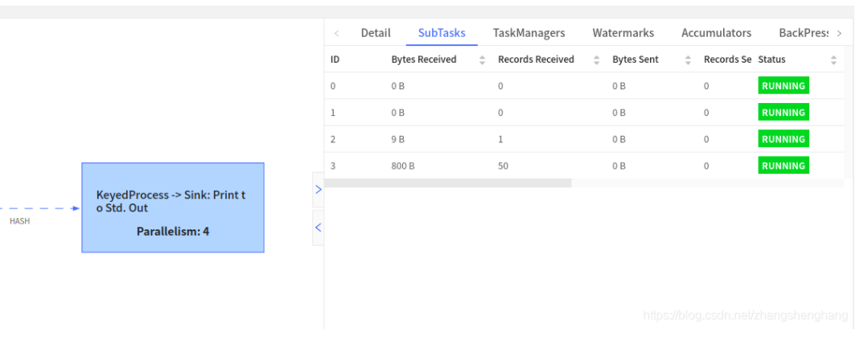Image resolution: width=868 pixels, height=354 pixels.
Task: Select the SubTasks tab
Action: (x=442, y=33)
